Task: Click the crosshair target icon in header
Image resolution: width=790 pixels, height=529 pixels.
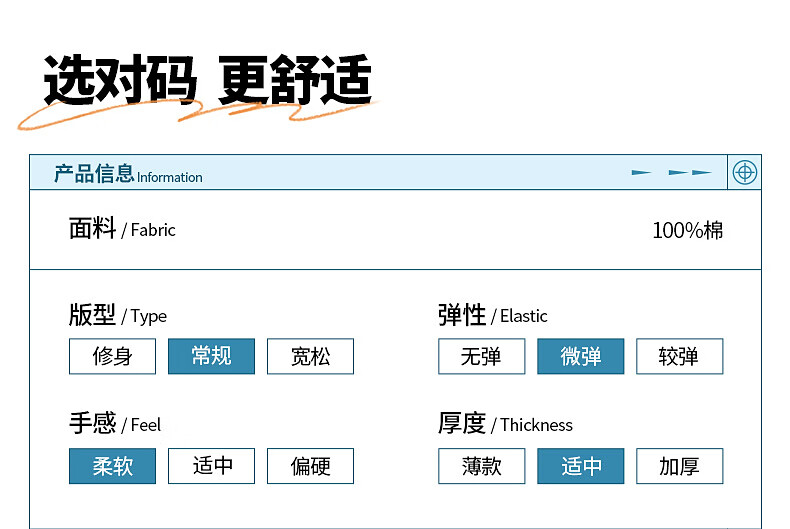Action: 745,172
